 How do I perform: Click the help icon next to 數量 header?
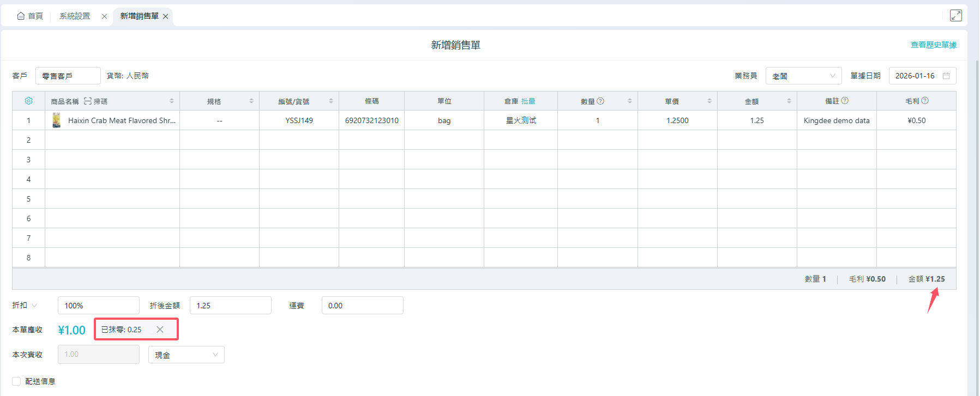[600, 101]
